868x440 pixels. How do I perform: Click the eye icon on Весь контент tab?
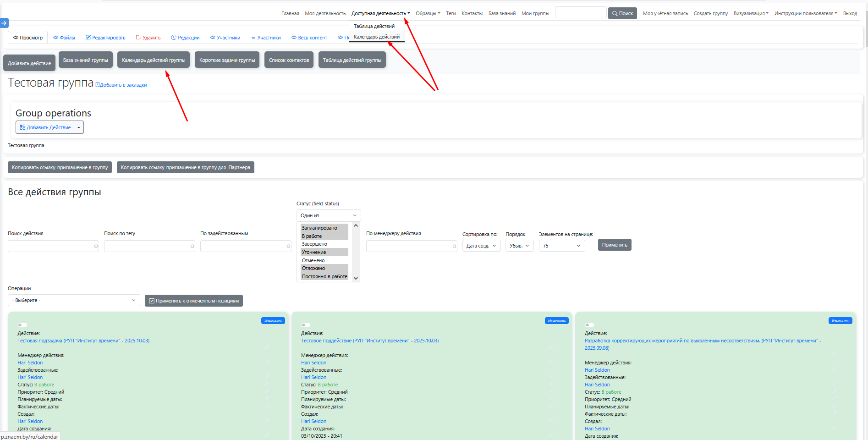(294, 38)
